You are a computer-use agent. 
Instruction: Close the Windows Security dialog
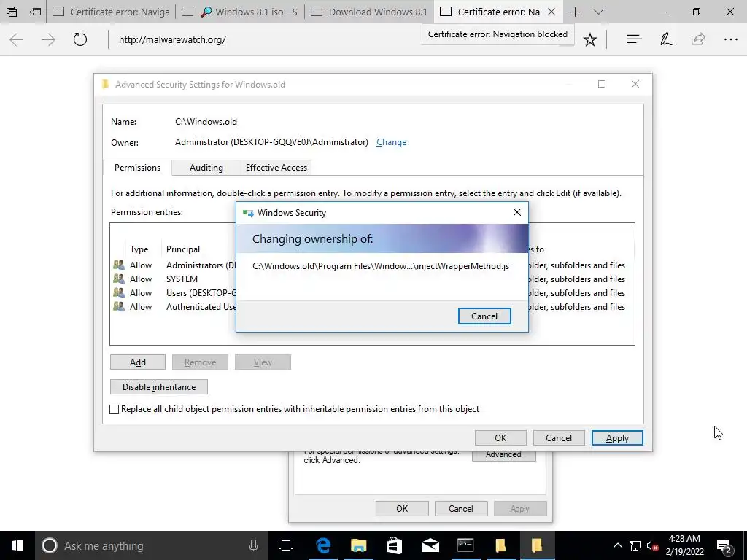pos(517,212)
